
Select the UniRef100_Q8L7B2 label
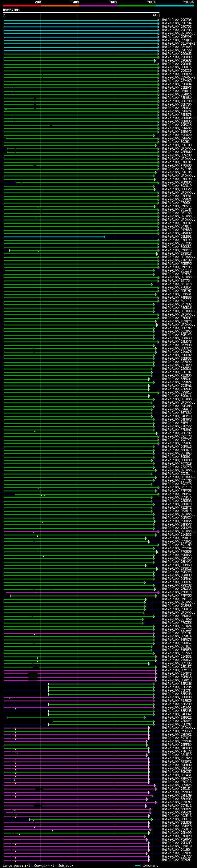pyautogui.click(x=177, y=433)
